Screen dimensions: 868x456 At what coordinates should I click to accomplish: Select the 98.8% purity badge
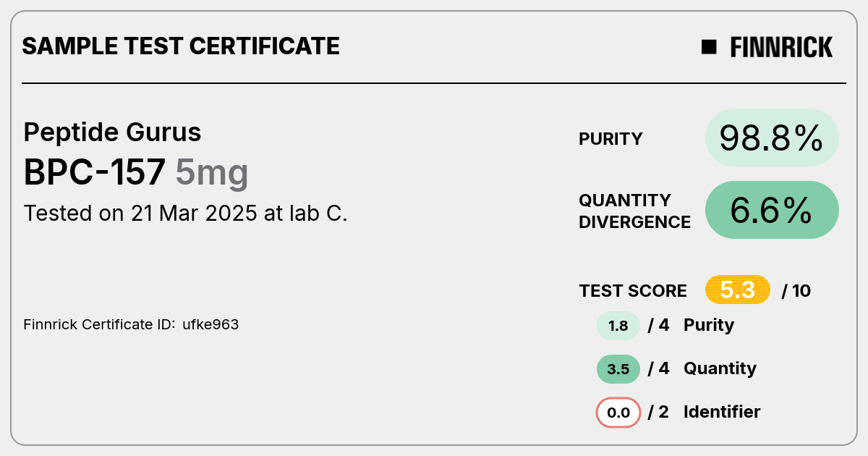coord(772,138)
